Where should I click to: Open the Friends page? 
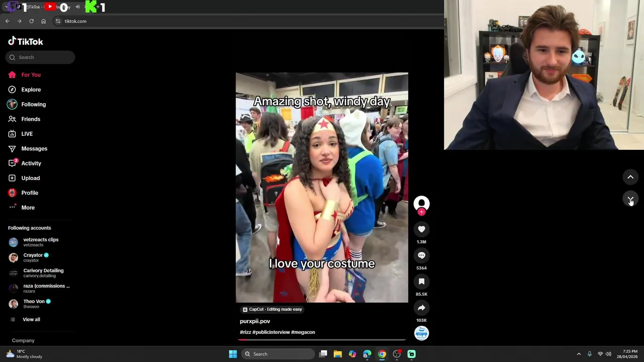pos(24,119)
